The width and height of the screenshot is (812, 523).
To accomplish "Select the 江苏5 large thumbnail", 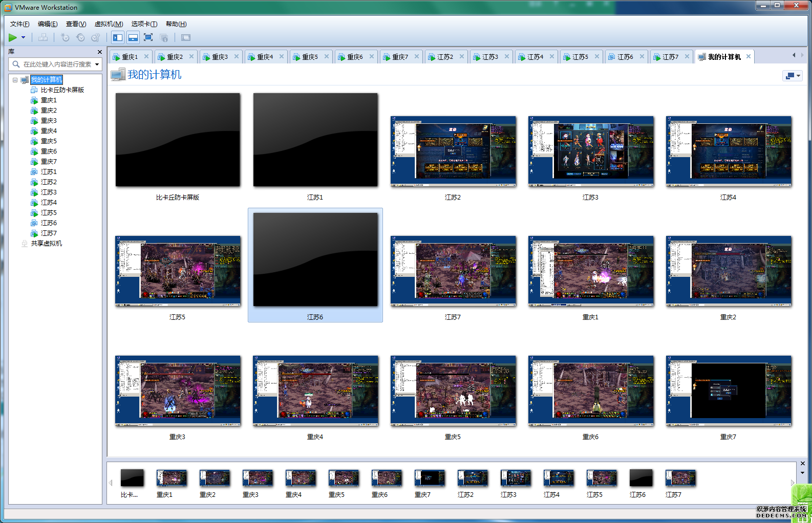I will [178, 271].
